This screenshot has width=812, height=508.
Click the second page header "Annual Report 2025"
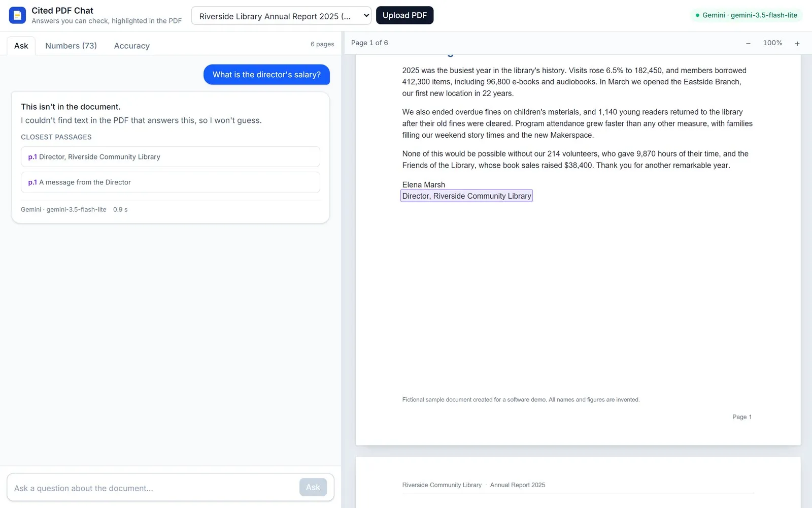518,485
